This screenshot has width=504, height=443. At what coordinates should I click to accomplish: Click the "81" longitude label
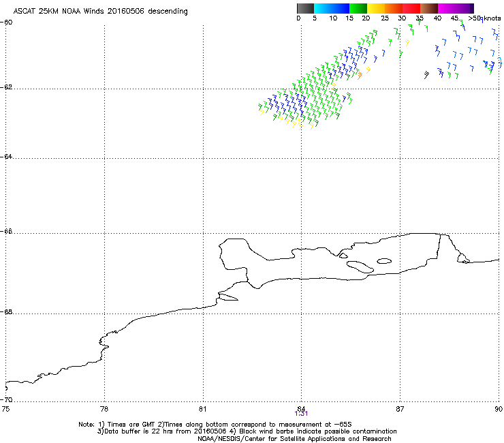point(202,409)
